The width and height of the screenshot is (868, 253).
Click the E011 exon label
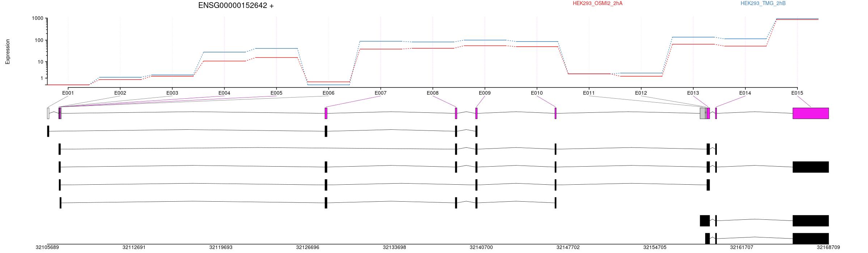pyautogui.click(x=589, y=93)
